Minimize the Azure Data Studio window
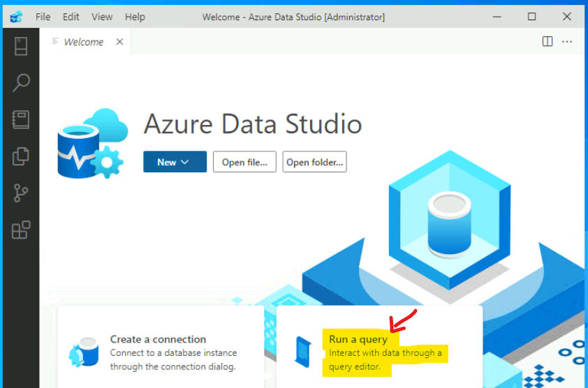The image size is (588, 388). (497, 17)
